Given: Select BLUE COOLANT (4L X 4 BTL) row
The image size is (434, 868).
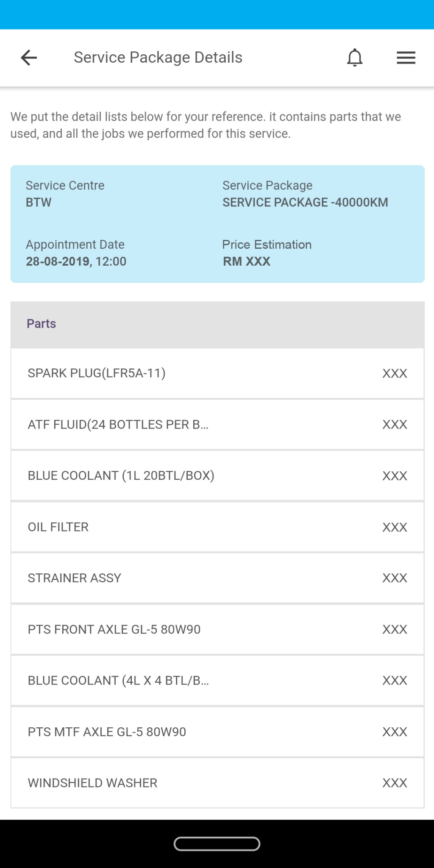Looking at the screenshot, I should (x=217, y=681).
